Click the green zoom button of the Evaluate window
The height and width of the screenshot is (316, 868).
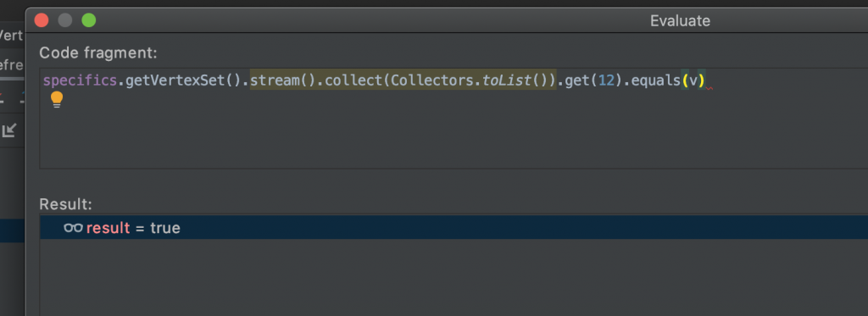click(x=88, y=20)
